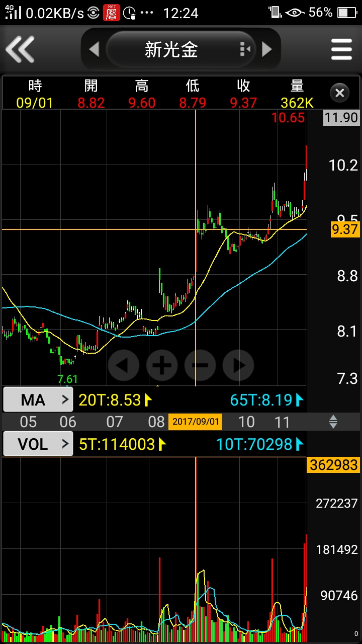362x644 pixels.
Task: Select month 05 on date axis
Action: [x=28, y=422]
